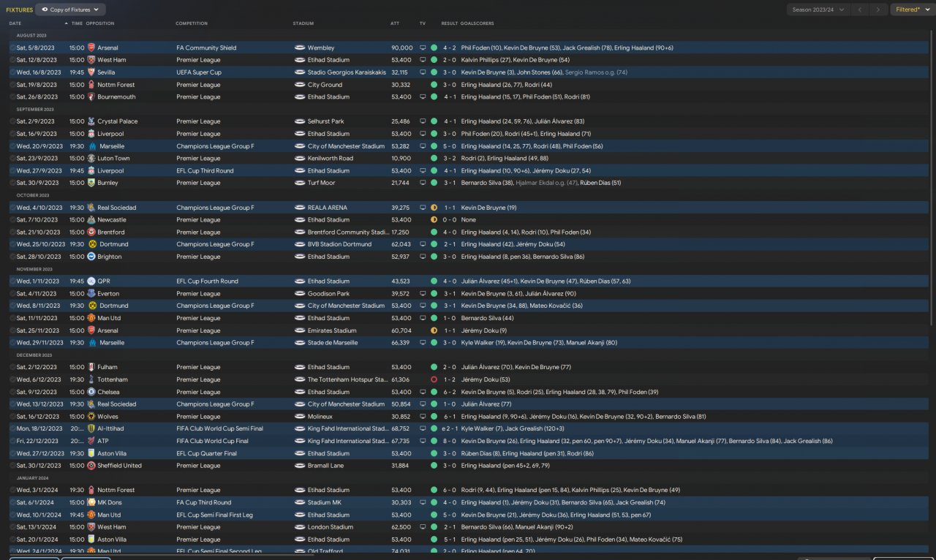Click the Hjalmar Ekdal o.g. (47) goalscorer entry
This screenshot has width=936, height=560.
coord(546,183)
